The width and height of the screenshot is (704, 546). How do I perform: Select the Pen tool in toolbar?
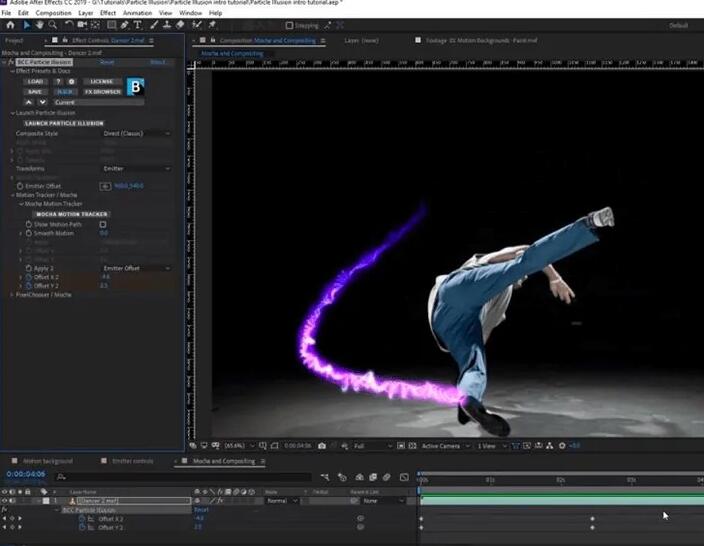(x=123, y=25)
